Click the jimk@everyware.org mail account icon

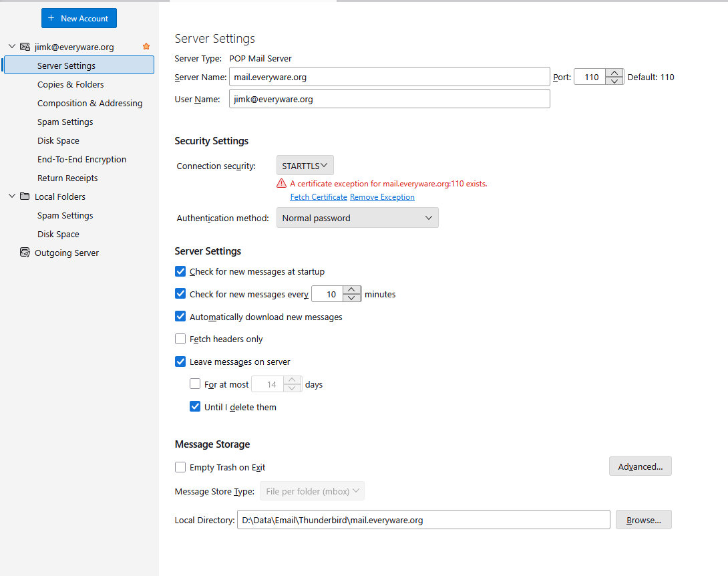[x=25, y=47]
